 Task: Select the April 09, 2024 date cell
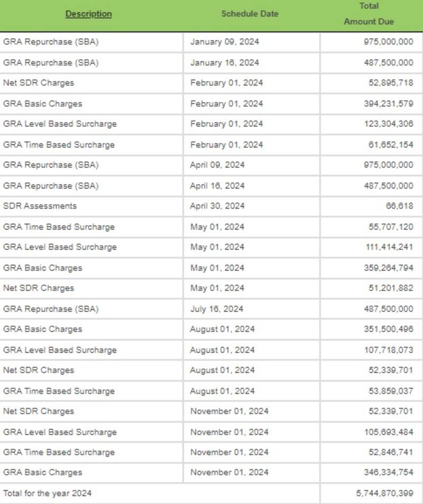(x=217, y=165)
